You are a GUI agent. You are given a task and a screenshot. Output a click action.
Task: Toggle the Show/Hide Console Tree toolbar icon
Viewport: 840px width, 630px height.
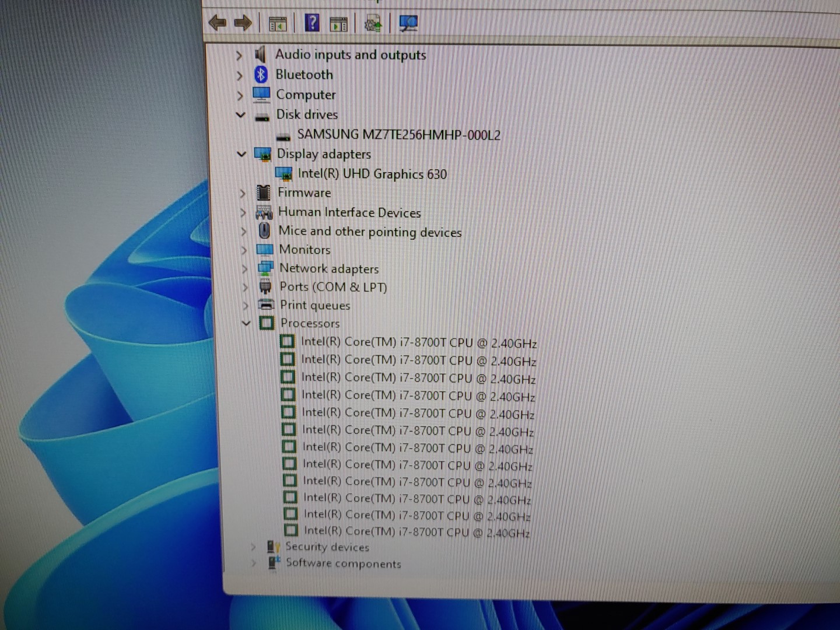(278, 24)
